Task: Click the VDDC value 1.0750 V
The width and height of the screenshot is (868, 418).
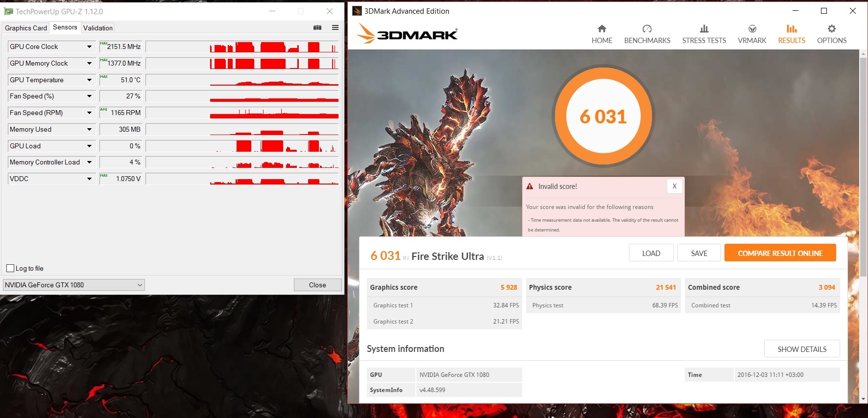Action: (x=128, y=179)
